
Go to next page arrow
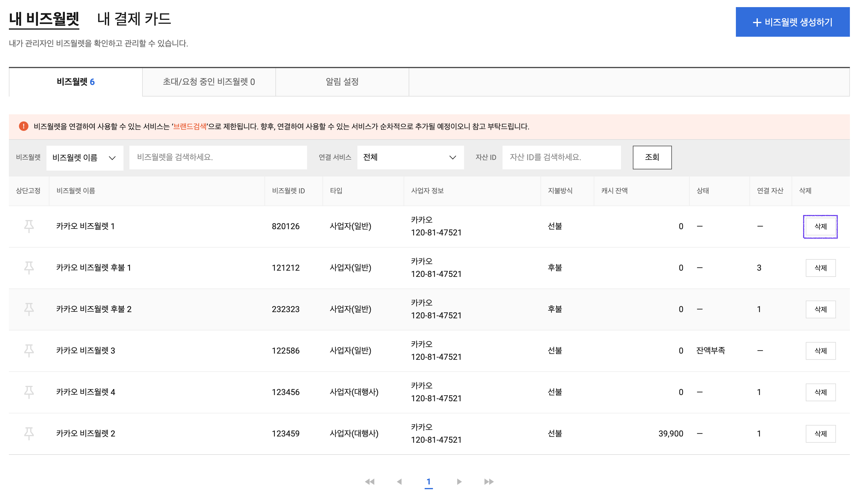tap(459, 481)
